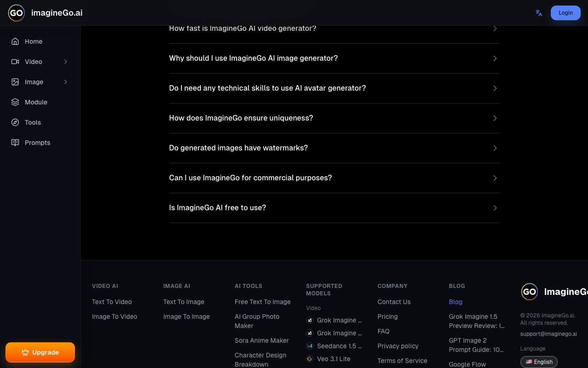
Task: Open the English language selector in footer
Action: click(539, 362)
